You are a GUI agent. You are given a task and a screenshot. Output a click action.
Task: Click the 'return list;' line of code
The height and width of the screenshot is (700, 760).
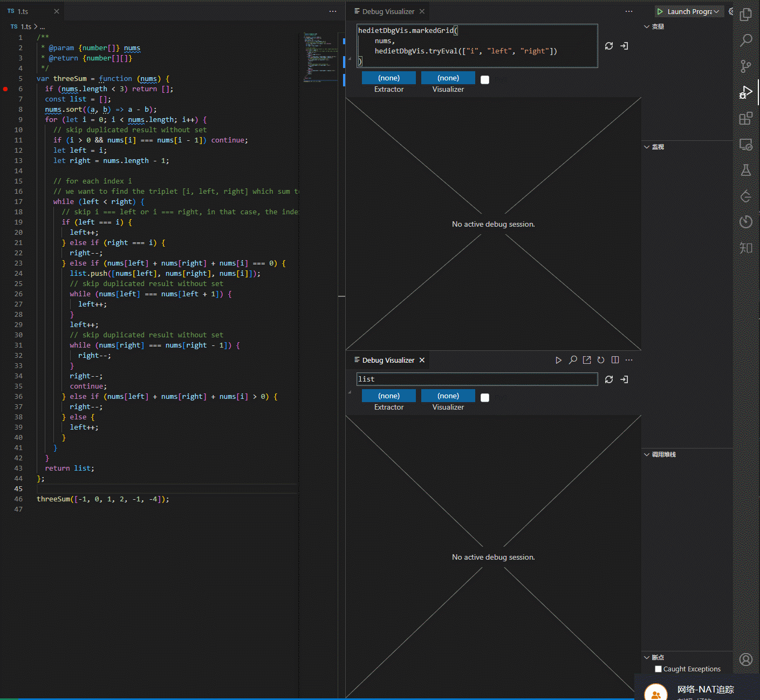pyautogui.click(x=70, y=468)
